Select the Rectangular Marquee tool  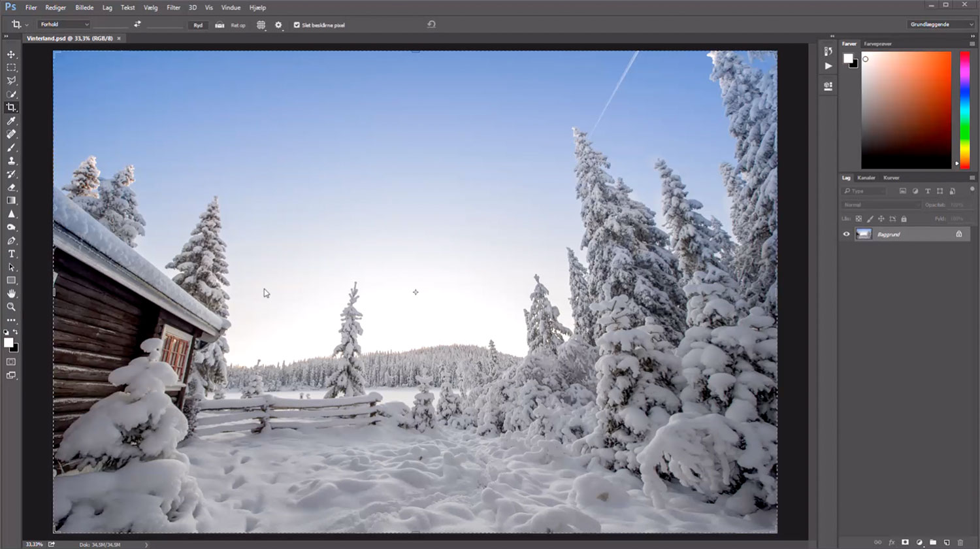click(11, 67)
